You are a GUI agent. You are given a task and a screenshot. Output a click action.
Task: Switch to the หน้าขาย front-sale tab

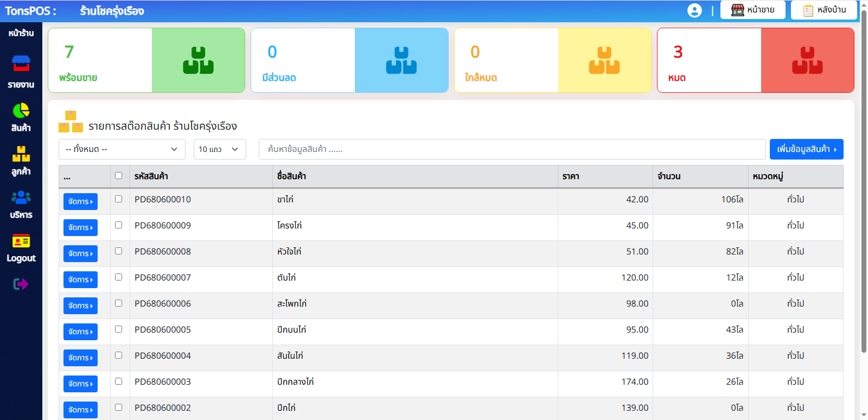(x=752, y=10)
